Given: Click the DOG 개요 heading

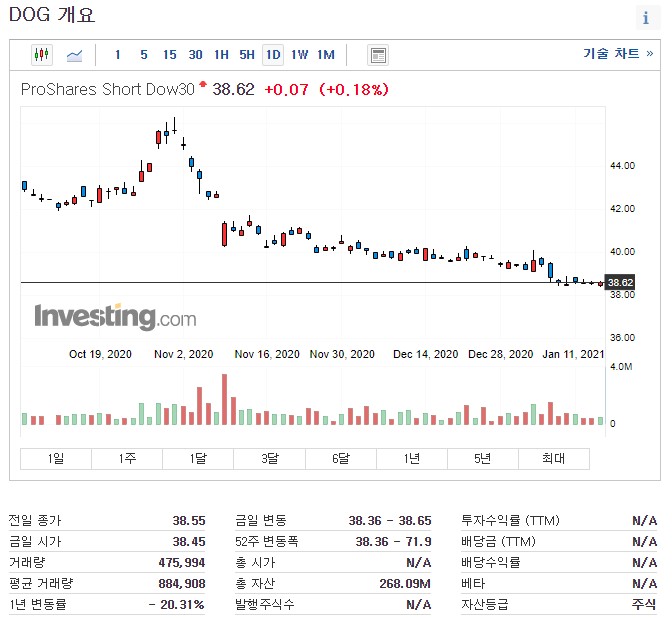Looking at the screenshot, I should tap(52, 15).
